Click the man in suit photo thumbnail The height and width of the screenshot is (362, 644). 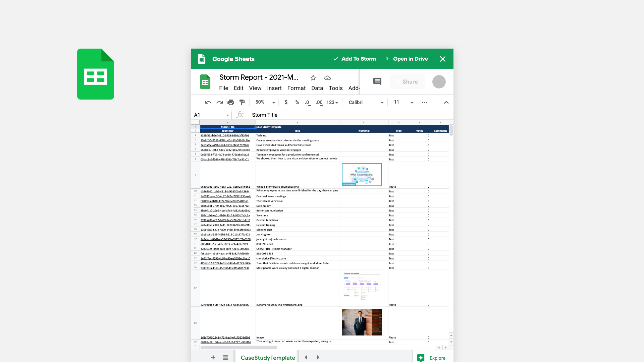(362, 322)
